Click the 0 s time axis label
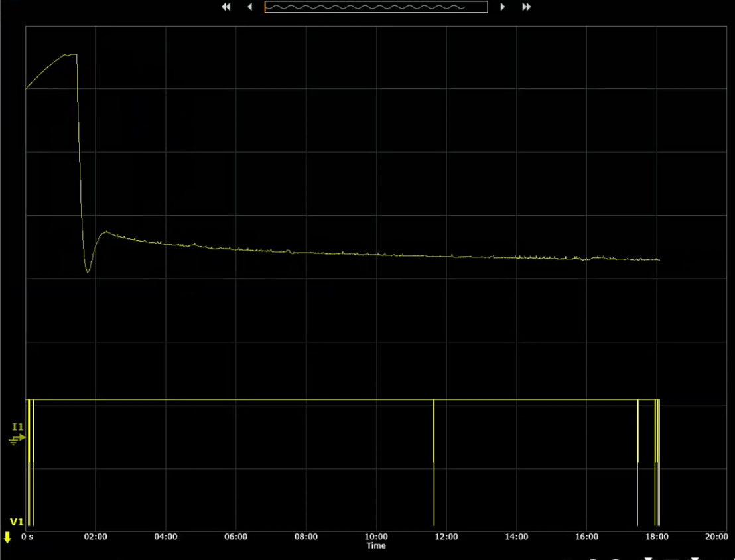Viewport: 735px width, 560px height. 27,537
